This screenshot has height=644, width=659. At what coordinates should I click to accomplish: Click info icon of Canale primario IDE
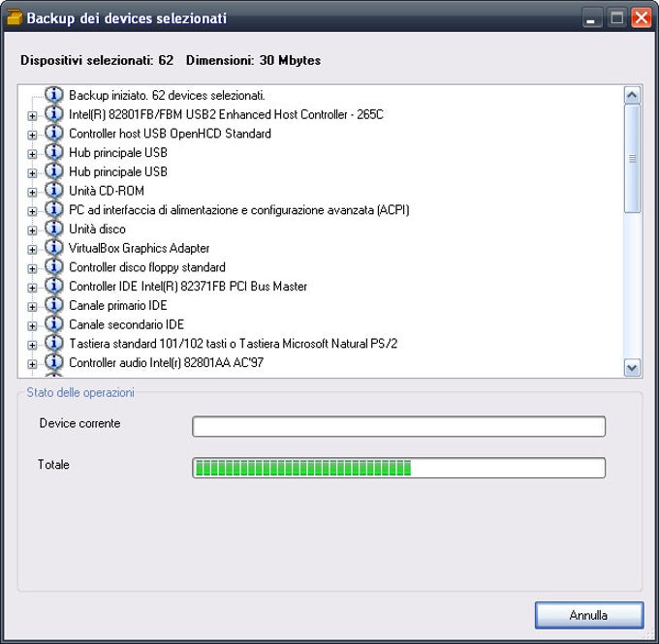point(54,305)
